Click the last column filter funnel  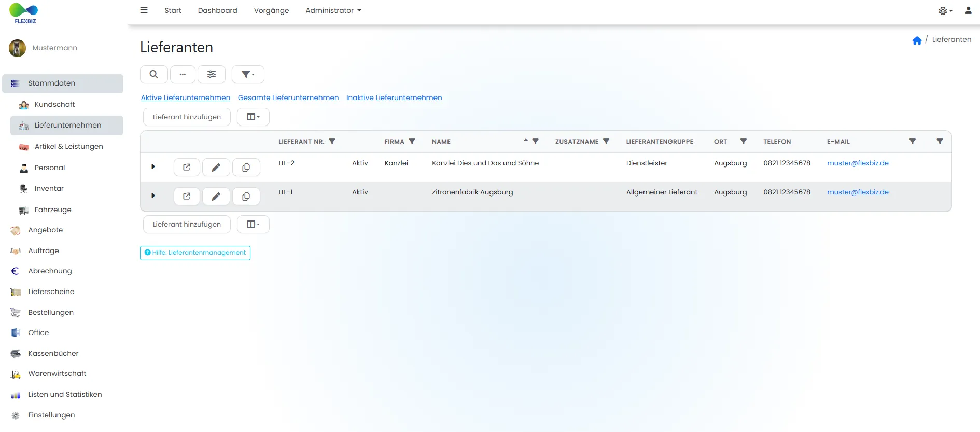[x=940, y=141]
